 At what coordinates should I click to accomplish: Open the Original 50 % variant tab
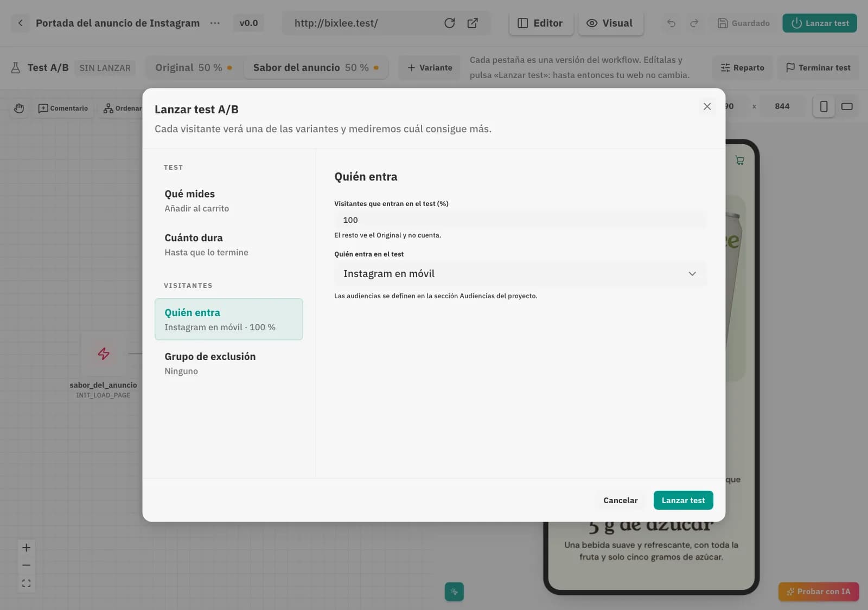pyautogui.click(x=194, y=68)
